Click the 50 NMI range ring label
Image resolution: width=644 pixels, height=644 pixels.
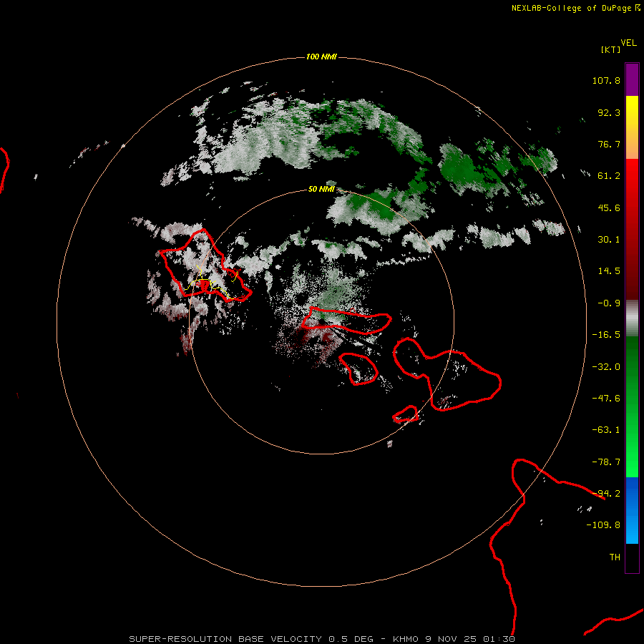pos(321,190)
